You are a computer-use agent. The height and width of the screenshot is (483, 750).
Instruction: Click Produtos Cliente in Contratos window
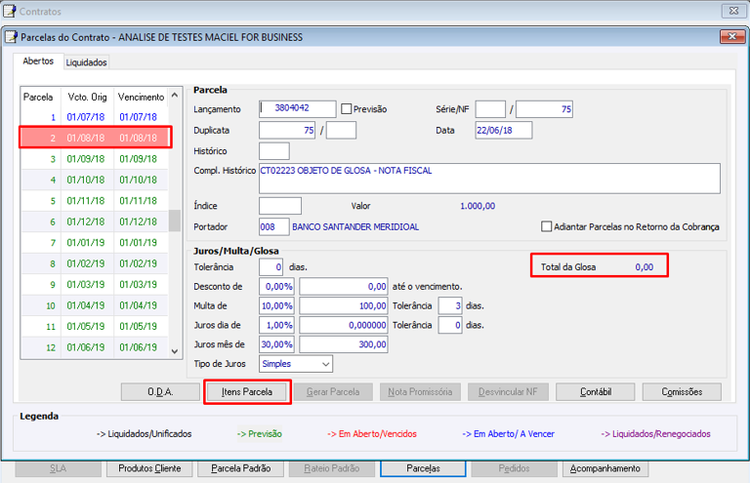coord(150,469)
